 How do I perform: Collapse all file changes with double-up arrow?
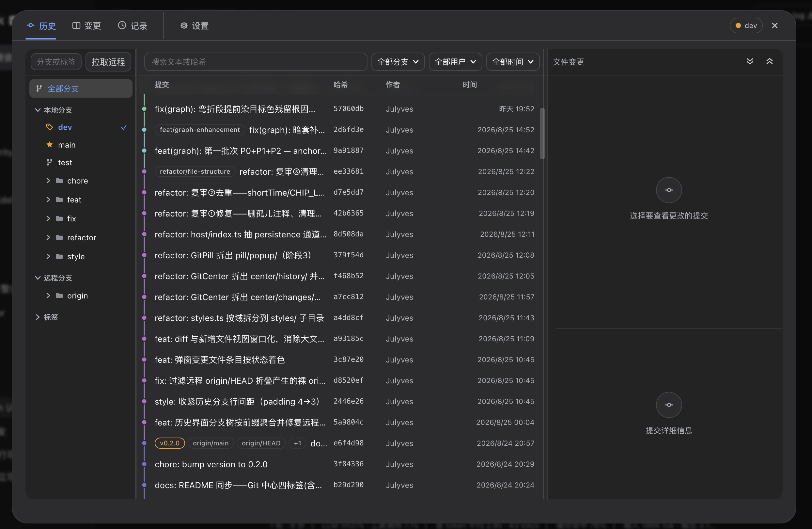769,61
